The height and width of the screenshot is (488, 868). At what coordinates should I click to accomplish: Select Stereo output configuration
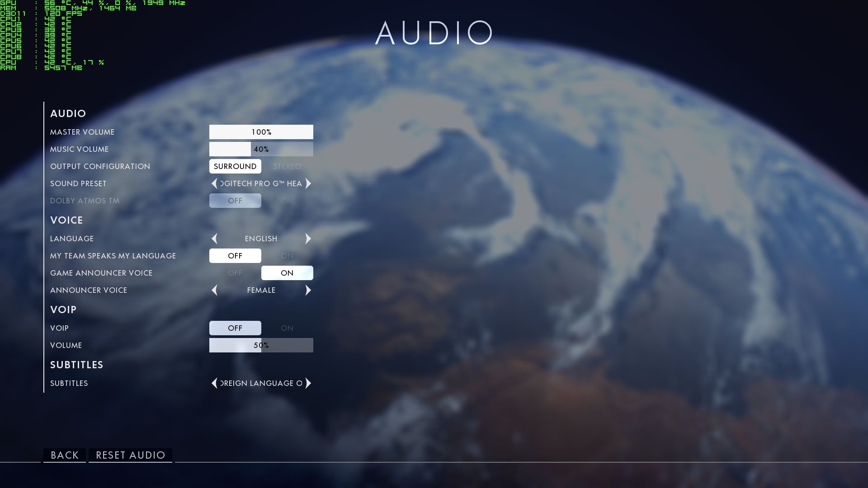(287, 166)
